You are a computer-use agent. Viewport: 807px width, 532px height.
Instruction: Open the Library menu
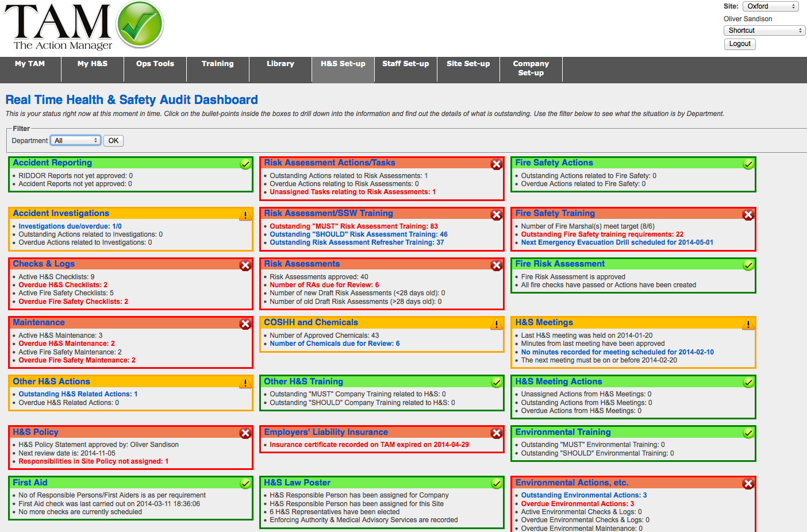point(280,69)
